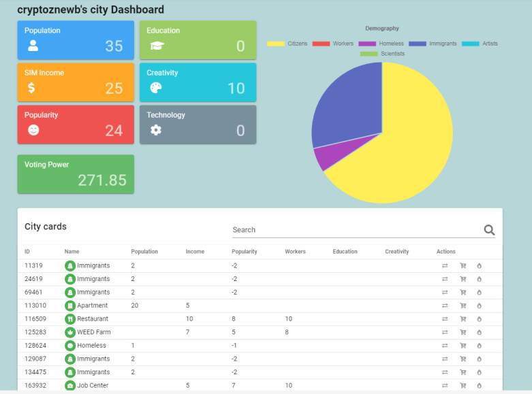Sort table by ID column header
532x394 pixels.
(27, 252)
